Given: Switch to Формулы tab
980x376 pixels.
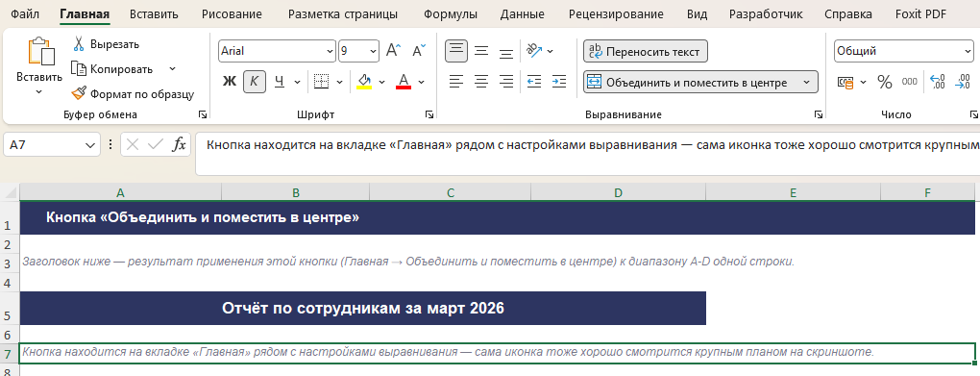Looking at the screenshot, I should pos(450,13).
